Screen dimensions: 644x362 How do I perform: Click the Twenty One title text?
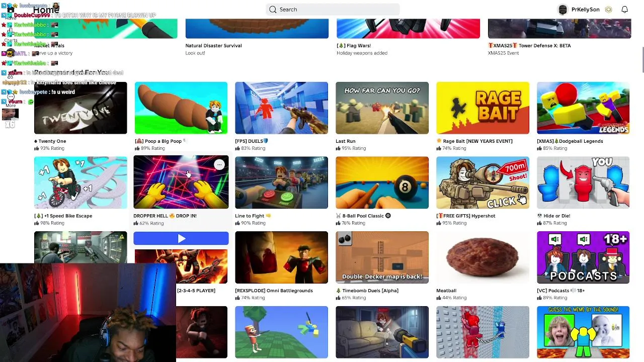pyautogui.click(x=50, y=141)
